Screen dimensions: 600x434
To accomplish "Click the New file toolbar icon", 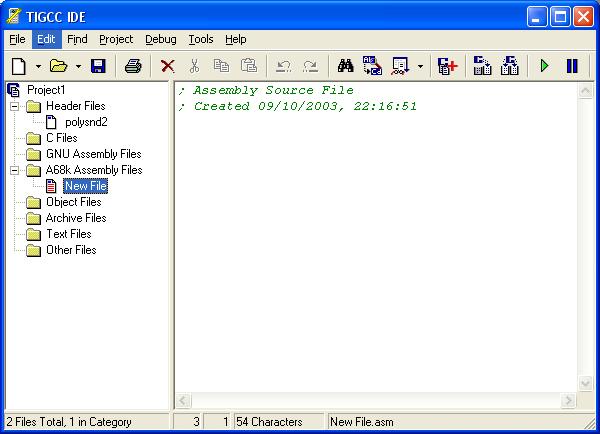I will coord(19,66).
